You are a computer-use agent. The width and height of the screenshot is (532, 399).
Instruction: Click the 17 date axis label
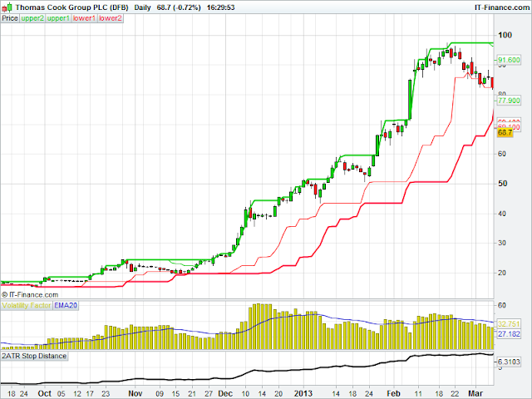[x=90, y=393]
